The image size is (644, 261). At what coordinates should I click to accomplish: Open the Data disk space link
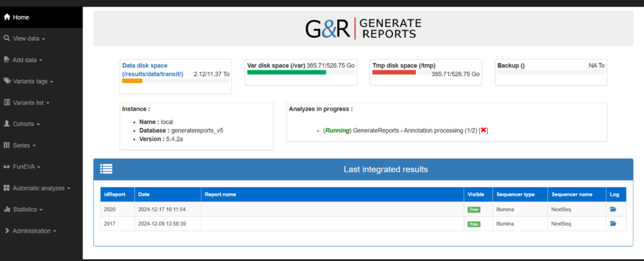click(x=153, y=69)
